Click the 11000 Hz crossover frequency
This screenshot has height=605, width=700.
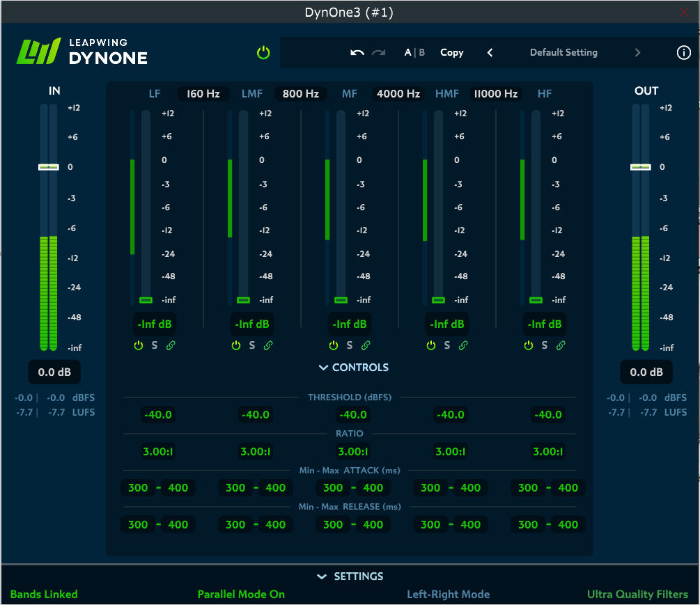[x=495, y=94]
